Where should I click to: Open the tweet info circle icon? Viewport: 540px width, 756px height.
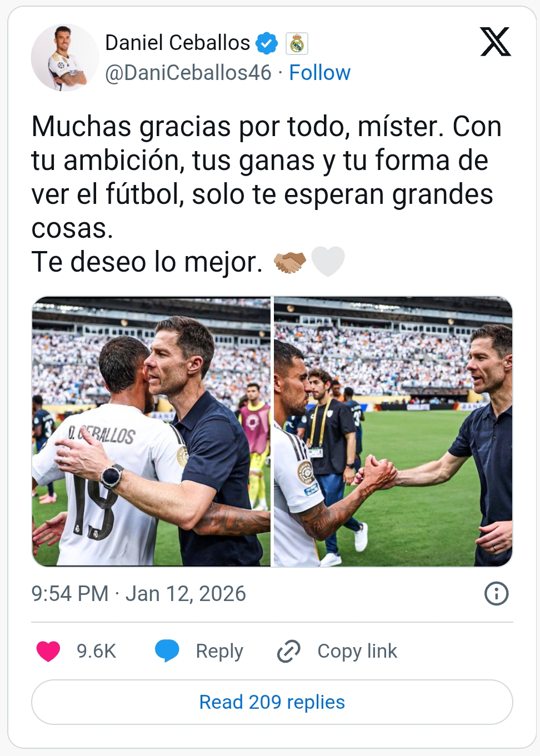(496, 593)
